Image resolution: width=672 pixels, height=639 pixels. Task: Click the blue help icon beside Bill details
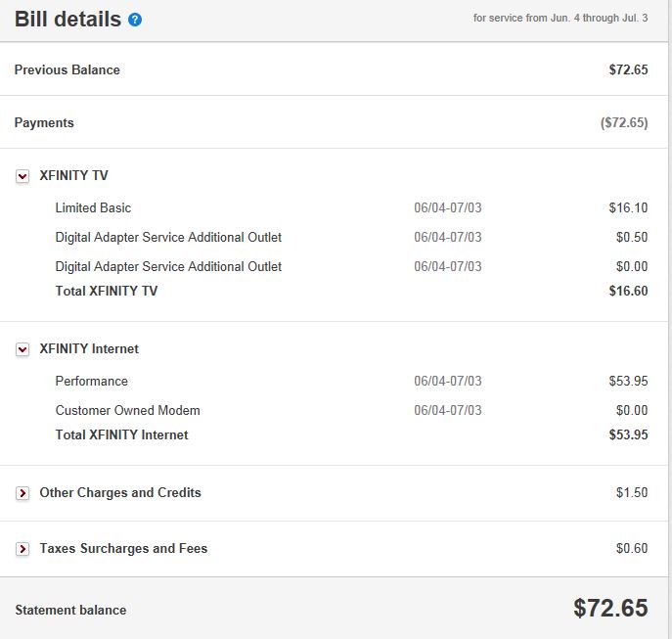click(135, 20)
